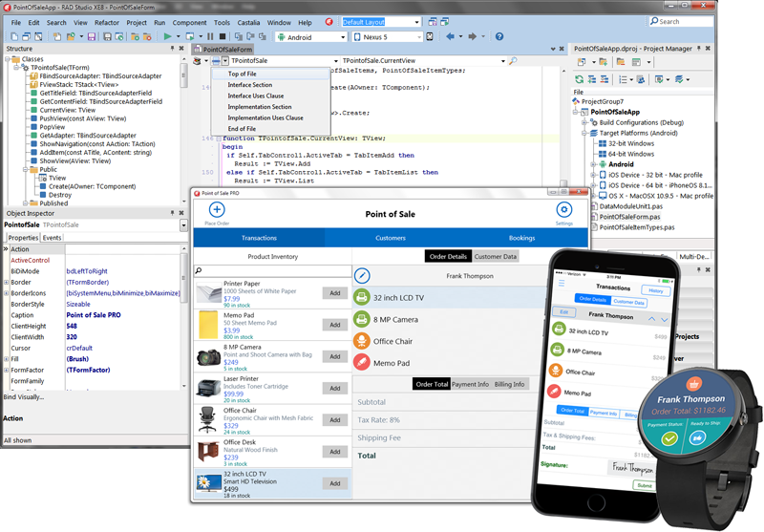Click the Bind Visually... link

tap(23, 396)
